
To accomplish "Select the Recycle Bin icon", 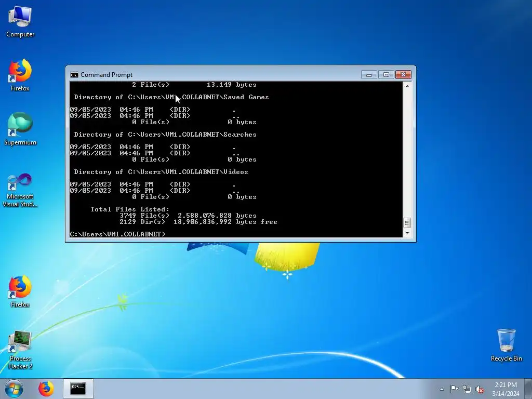I will 506,345.
